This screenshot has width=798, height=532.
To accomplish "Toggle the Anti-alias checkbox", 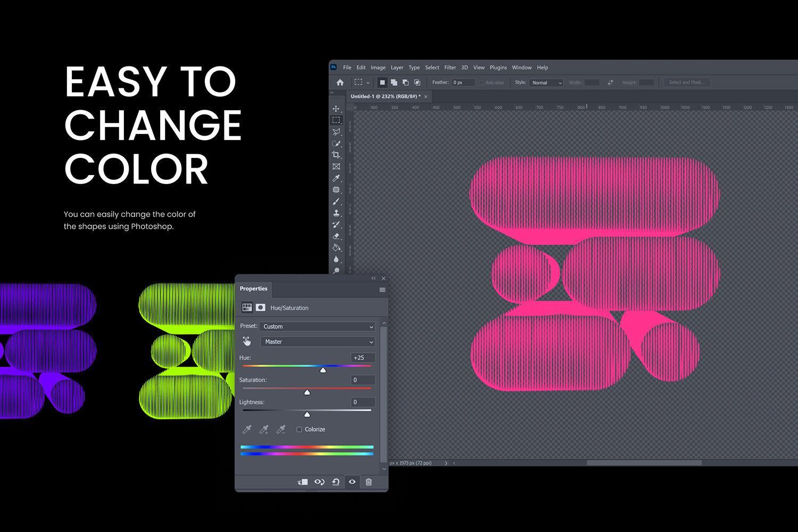I will (483, 82).
